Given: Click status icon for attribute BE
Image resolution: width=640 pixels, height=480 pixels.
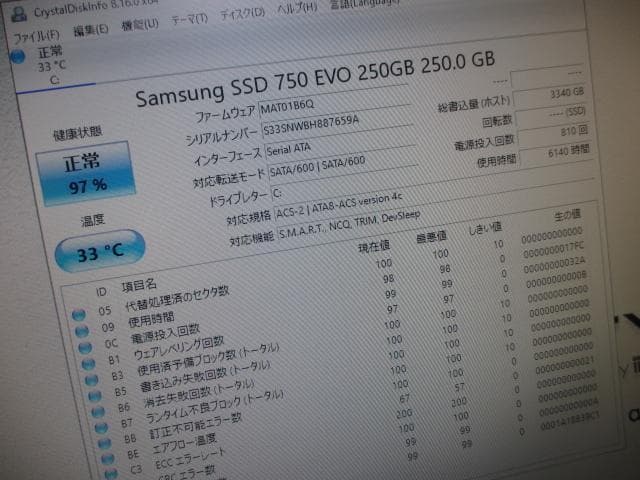Looking at the screenshot, I should 108,459.
